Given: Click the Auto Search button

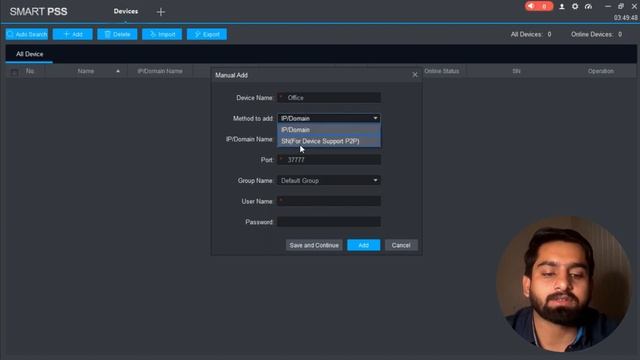Looking at the screenshot, I should (x=27, y=34).
